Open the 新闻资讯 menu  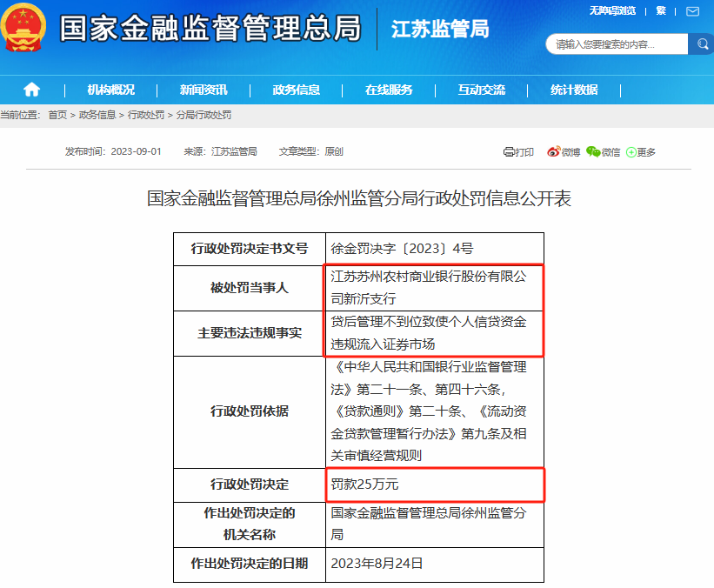coord(204,90)
